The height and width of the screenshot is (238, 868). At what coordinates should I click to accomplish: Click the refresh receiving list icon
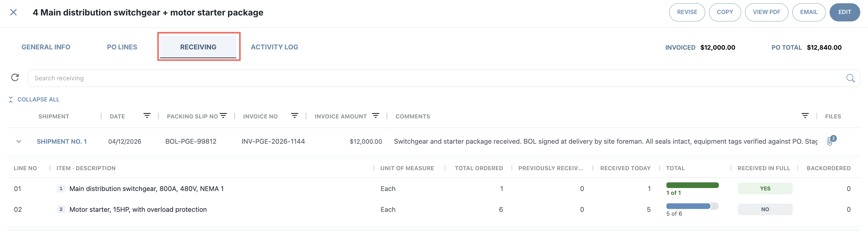pos(15,78)
